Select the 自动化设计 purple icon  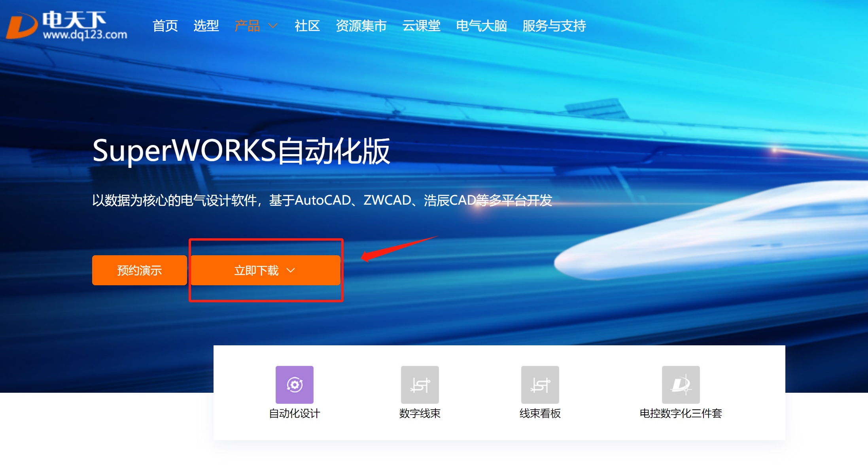coord(294,384)
